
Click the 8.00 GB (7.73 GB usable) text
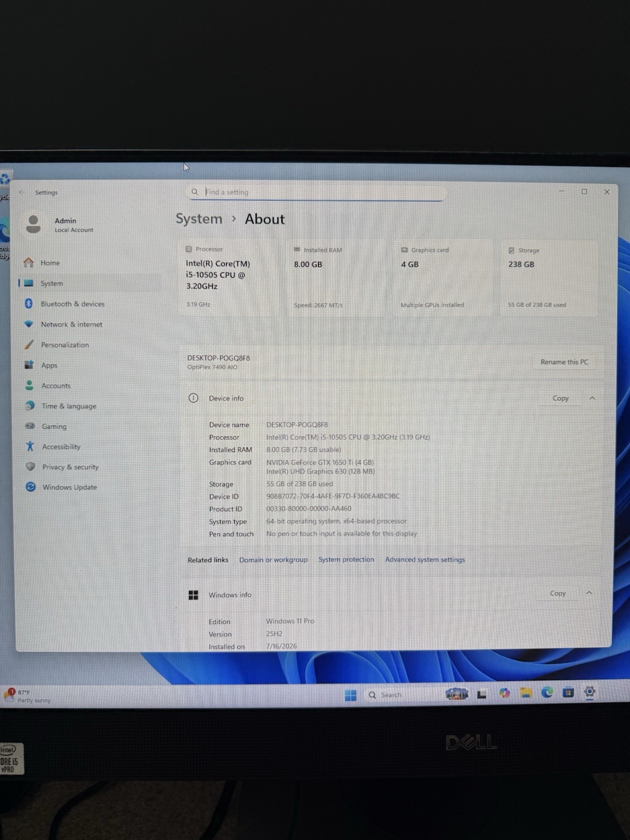click(x=303, y=450)
